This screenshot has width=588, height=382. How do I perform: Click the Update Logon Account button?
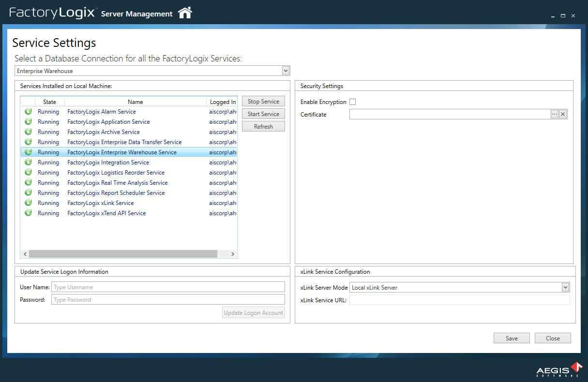tap(253, 312)
